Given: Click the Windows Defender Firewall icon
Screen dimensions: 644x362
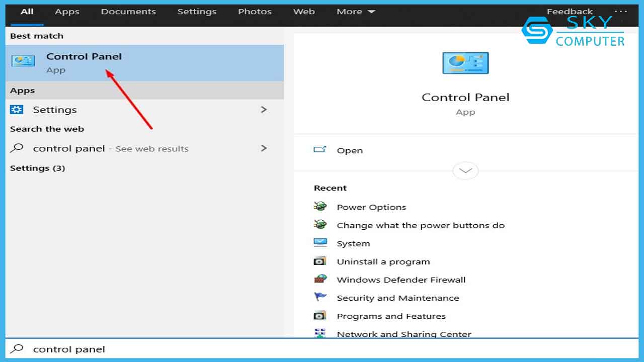Looking at the screenshot, I should (320, 279).
